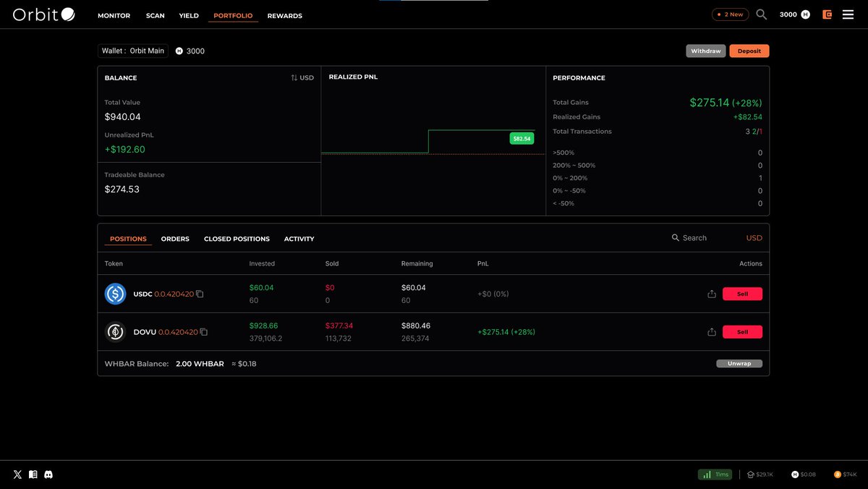
Task: Click the Unwrap WHBAR button
Action: pos(739,364)
